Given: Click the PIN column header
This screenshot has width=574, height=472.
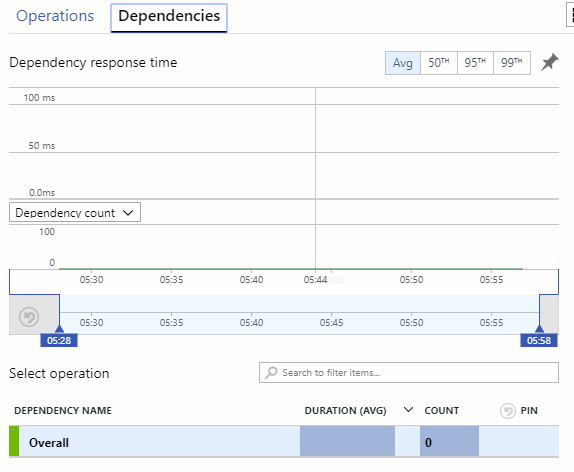Looking at the screenshot, I should 529,411.
